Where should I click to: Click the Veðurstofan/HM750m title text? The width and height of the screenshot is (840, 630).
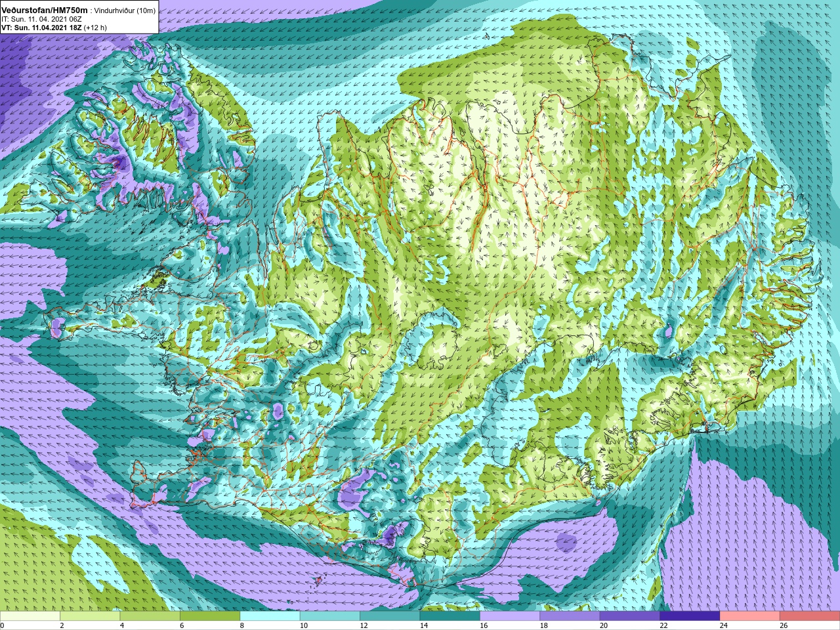click(44, 10)
